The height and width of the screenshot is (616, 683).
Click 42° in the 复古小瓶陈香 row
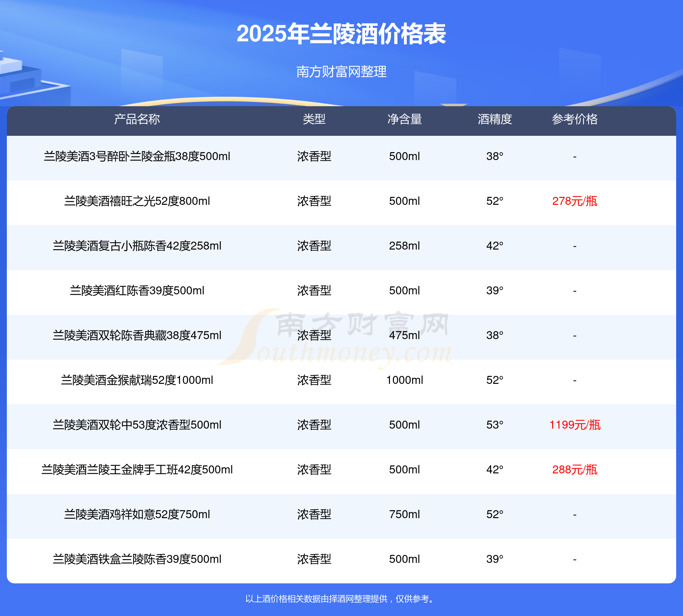[x=495, y=246]
